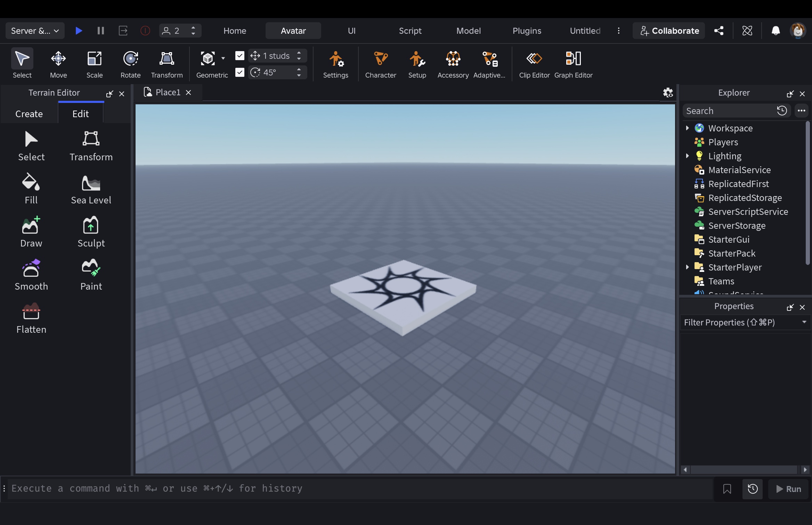Viewport: 812px width, 525px height.
Task: Switch to the Home ribbon tab
Action: 235,31
